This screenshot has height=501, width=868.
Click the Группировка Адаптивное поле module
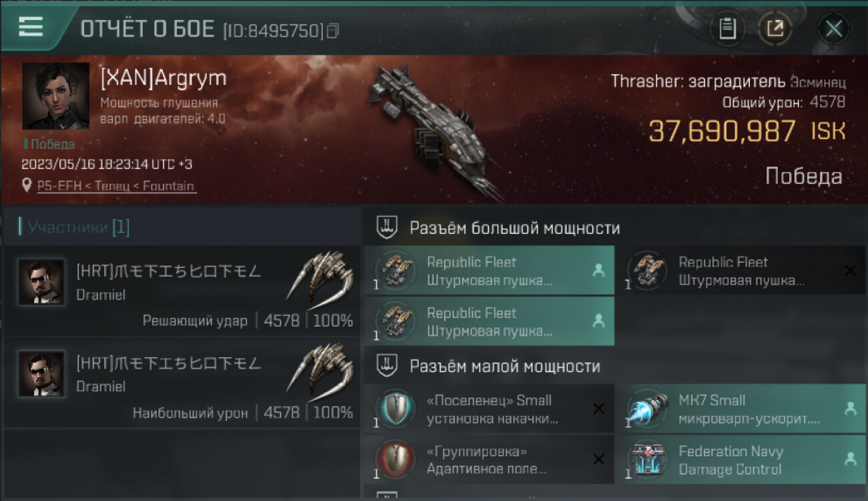point(489,460)
